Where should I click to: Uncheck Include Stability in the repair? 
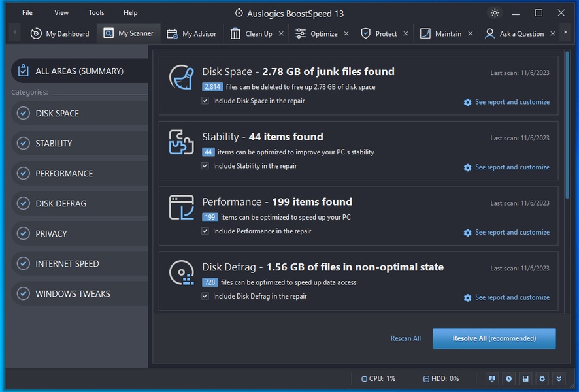(x=206, y=167)
